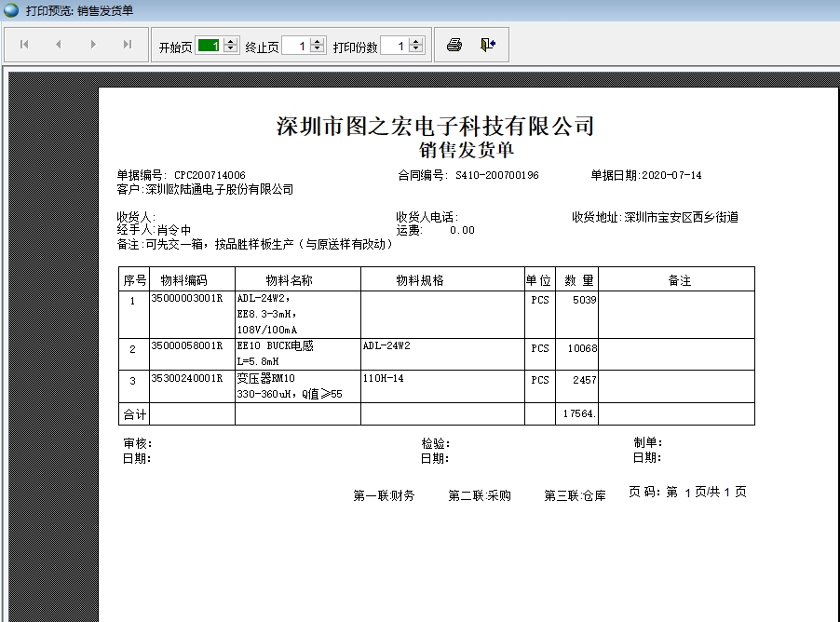
Task: Select the 终止页 number field
Action: (x=296, y=43)
